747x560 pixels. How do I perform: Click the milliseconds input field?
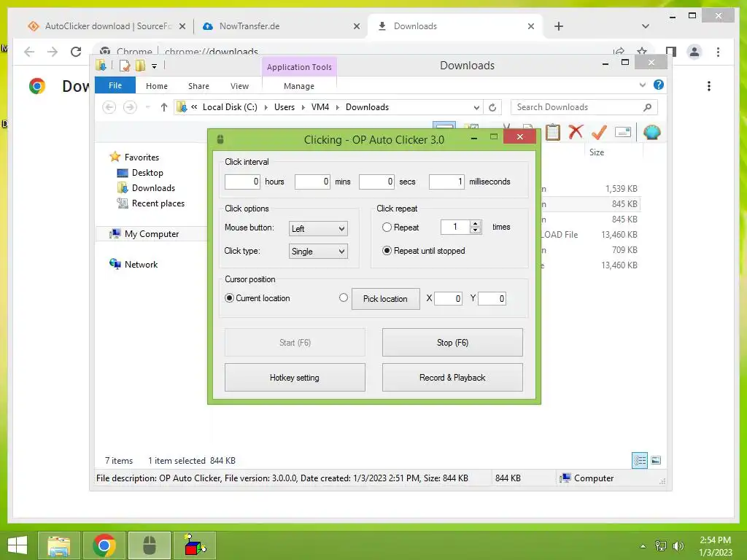446,182
